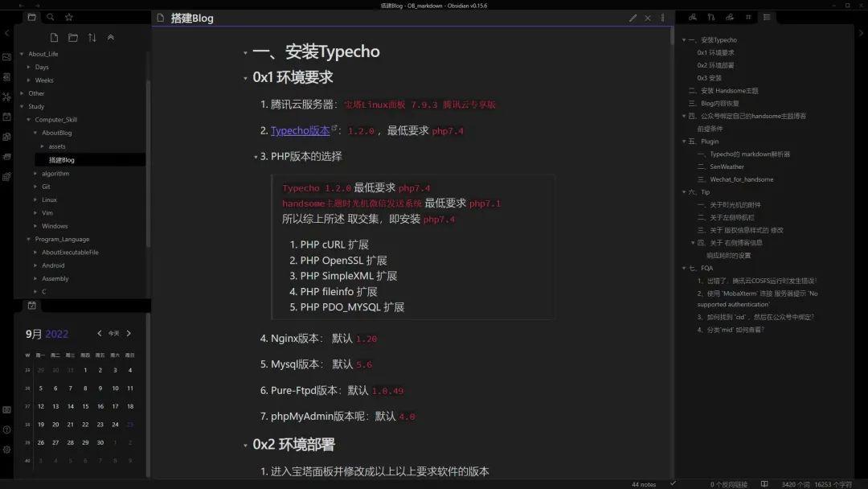
Task: Go to previous month in calendar
Action: point(100,334)
